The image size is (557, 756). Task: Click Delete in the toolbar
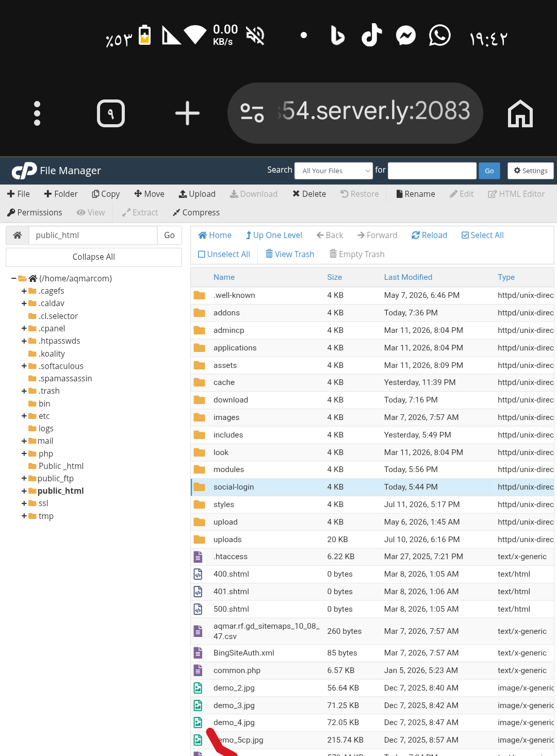309,194
